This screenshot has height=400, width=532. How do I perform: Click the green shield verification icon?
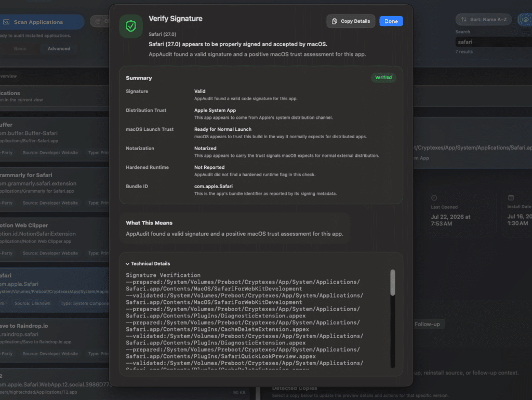(x=131, y=26)
